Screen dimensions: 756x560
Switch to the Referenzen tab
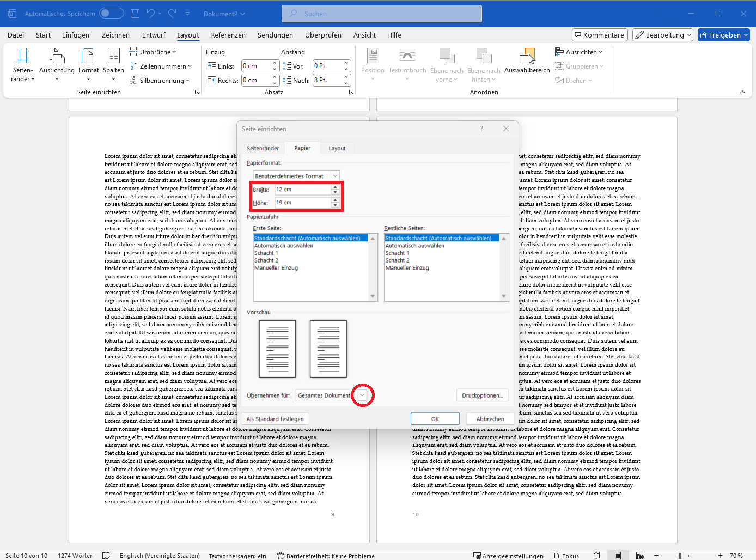coord(228,35)
